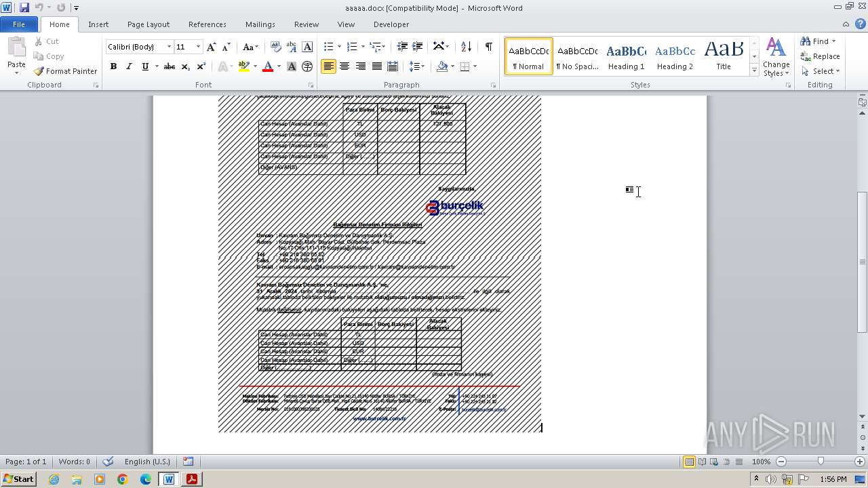Toggle Bold formatting

tap(113, 66)
